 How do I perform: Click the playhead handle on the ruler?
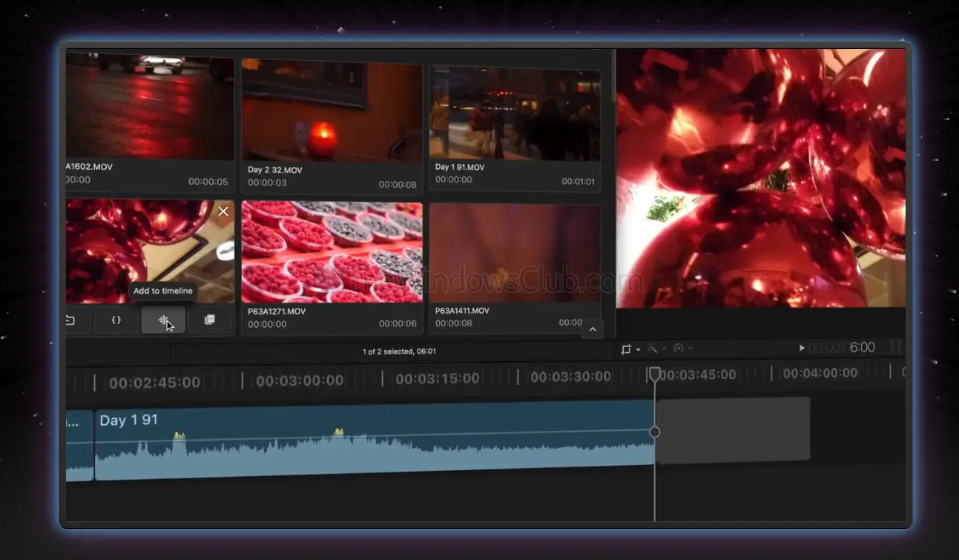[654, 374]
